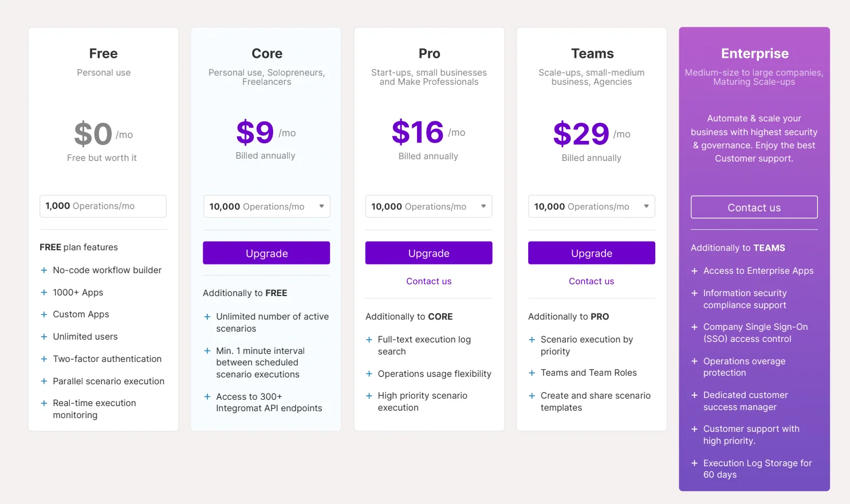Choose Upgrade under the Teams plan
The height and width of the screenshot is (504, 850).
[591, 253]
